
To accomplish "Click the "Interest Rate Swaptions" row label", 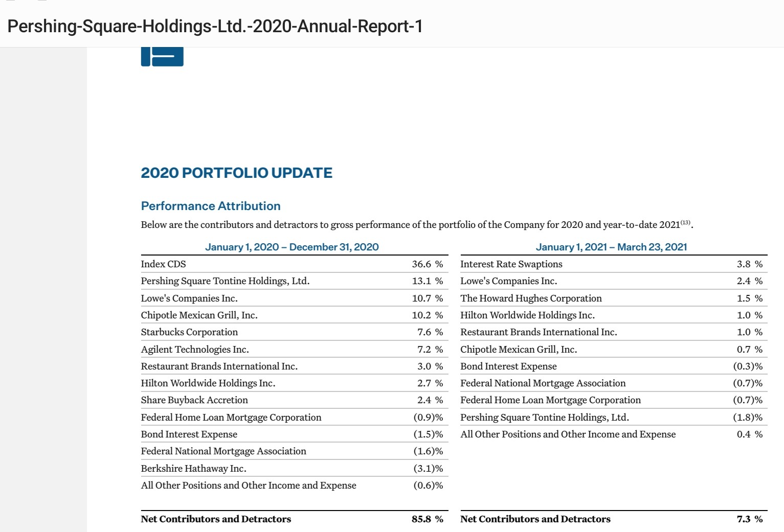I will pos(511,264).
